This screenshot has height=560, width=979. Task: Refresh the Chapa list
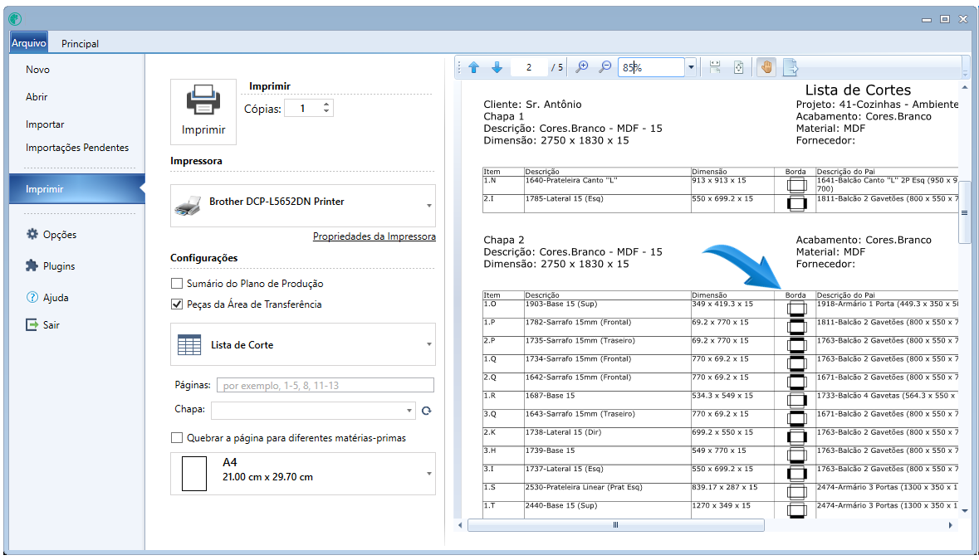point(427,411)
